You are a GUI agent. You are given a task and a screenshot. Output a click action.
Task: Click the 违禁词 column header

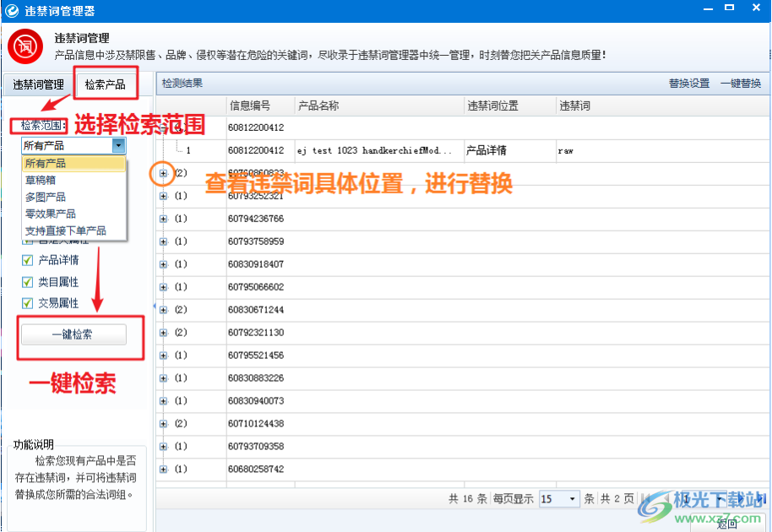coord(662,106)
